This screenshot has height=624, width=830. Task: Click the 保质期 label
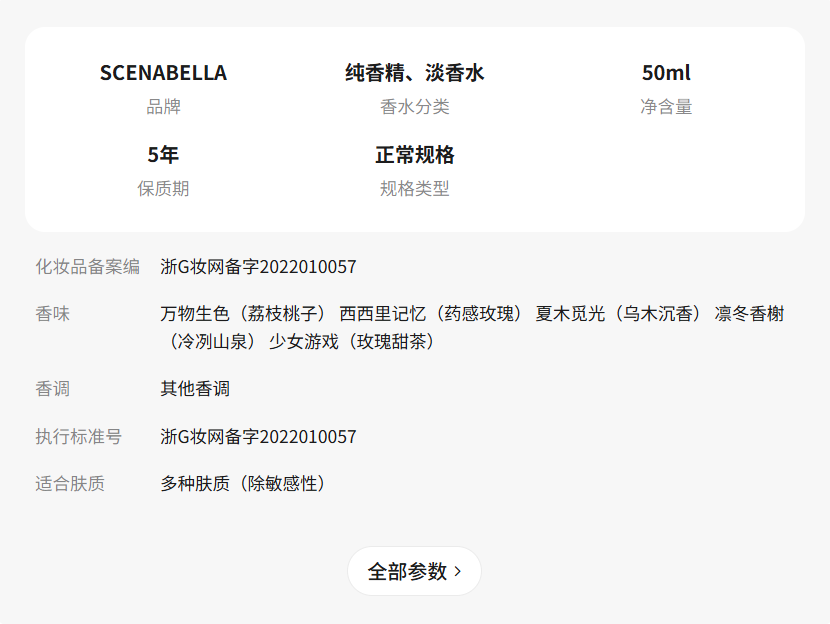(x=163, y=189)
